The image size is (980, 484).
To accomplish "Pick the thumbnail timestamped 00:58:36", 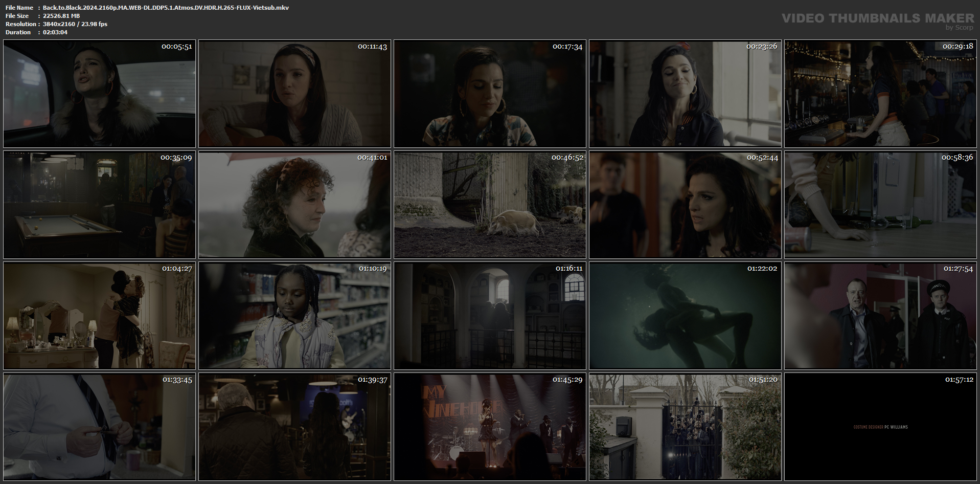I will click(x=880, y=205).
